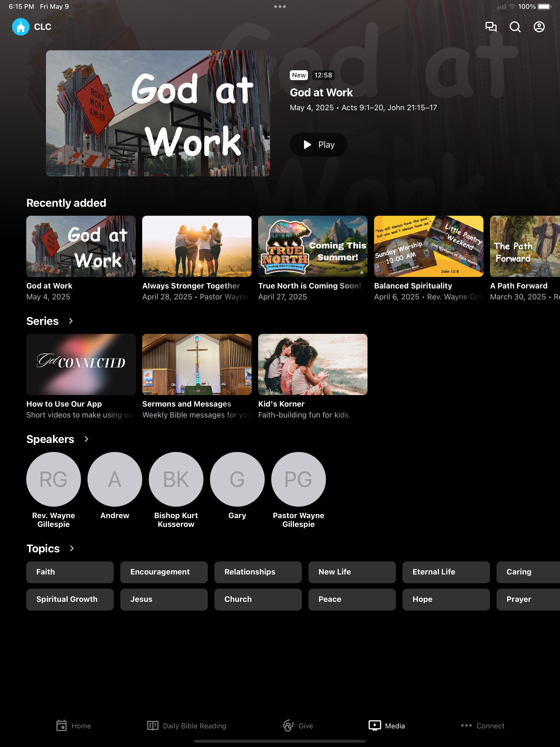Switch to the Give tab

[298, 726]
